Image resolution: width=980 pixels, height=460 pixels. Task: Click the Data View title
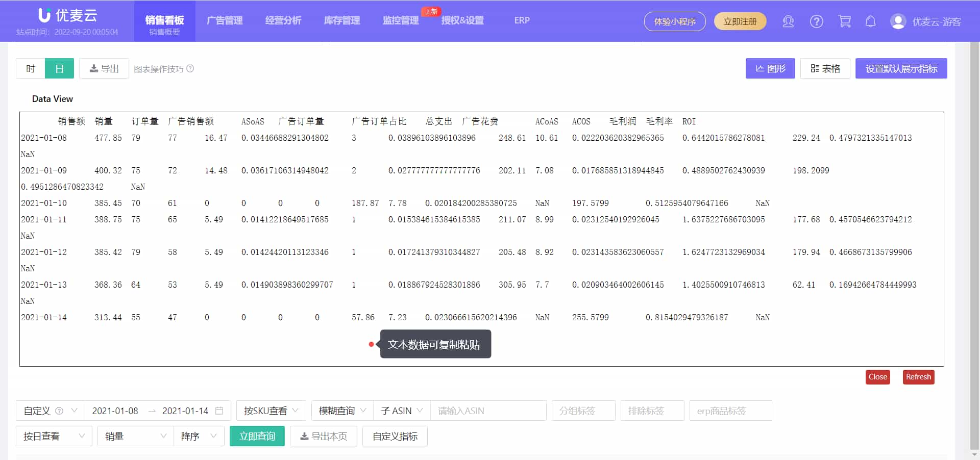pos(53,99)
